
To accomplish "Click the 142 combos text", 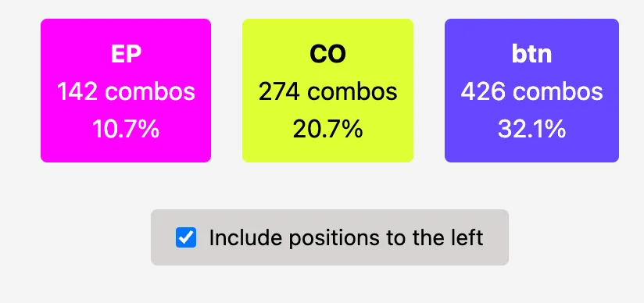I will point(126,91).
